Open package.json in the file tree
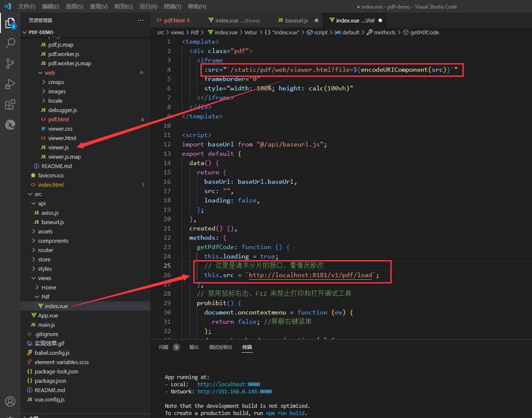The image size is (532, 418). [x=85, y=381]
